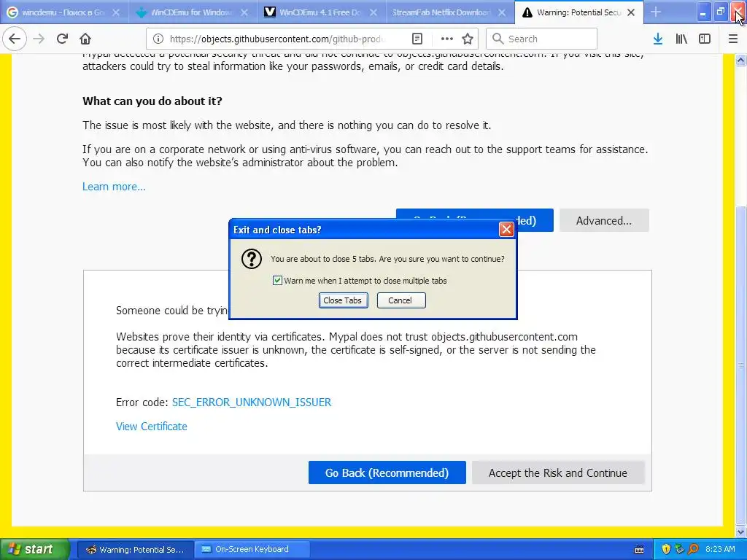Open the Learn more... link
This screenshot has height=560, width=747.
coord(114,186)
